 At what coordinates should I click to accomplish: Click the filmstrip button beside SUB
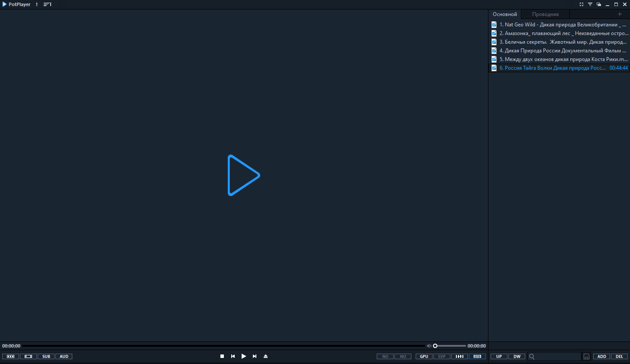(28, 357)
